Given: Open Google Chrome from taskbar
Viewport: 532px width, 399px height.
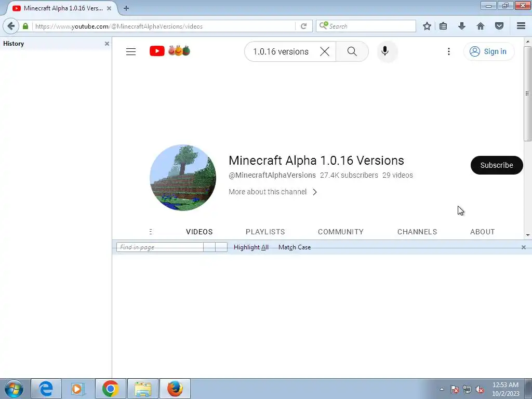Looking at the screenshot, I should click(110, 389).
